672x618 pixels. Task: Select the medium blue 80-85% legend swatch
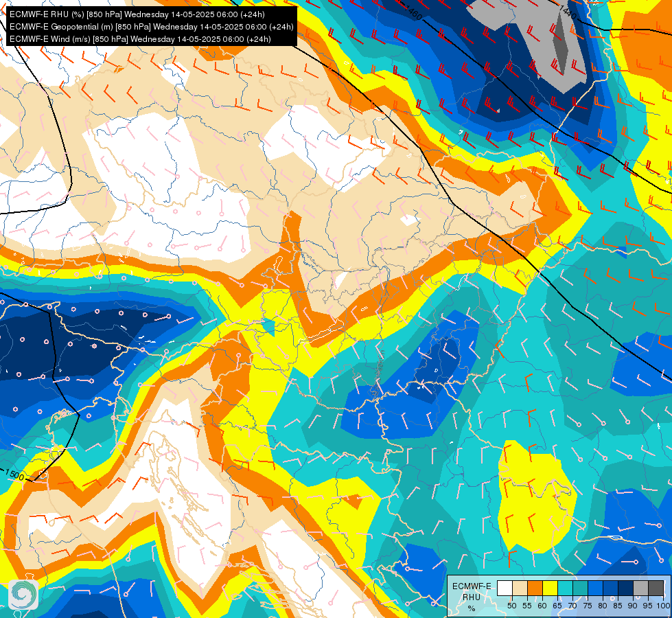[610, 588]
